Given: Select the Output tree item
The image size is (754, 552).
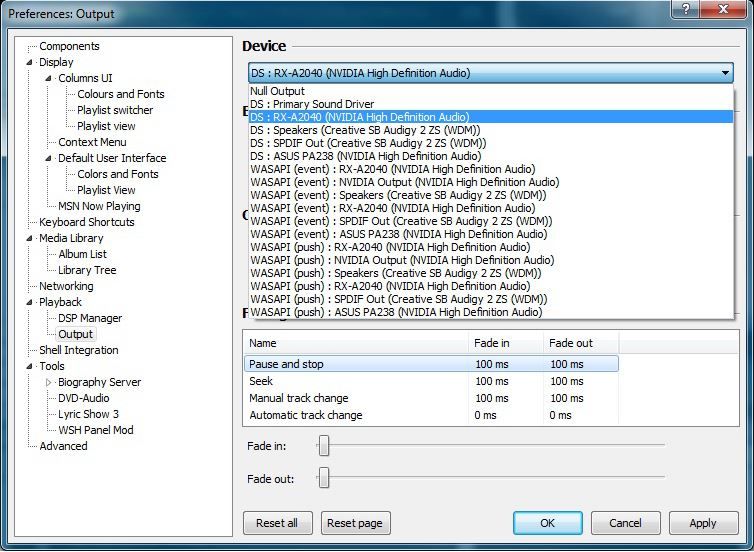Looking at the screenshot, I should (75, 334).
